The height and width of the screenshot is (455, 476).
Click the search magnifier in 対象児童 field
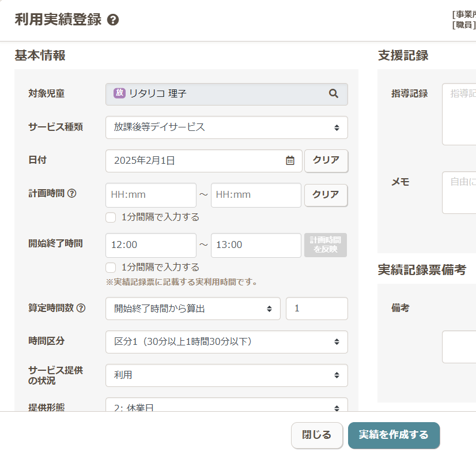333,93
